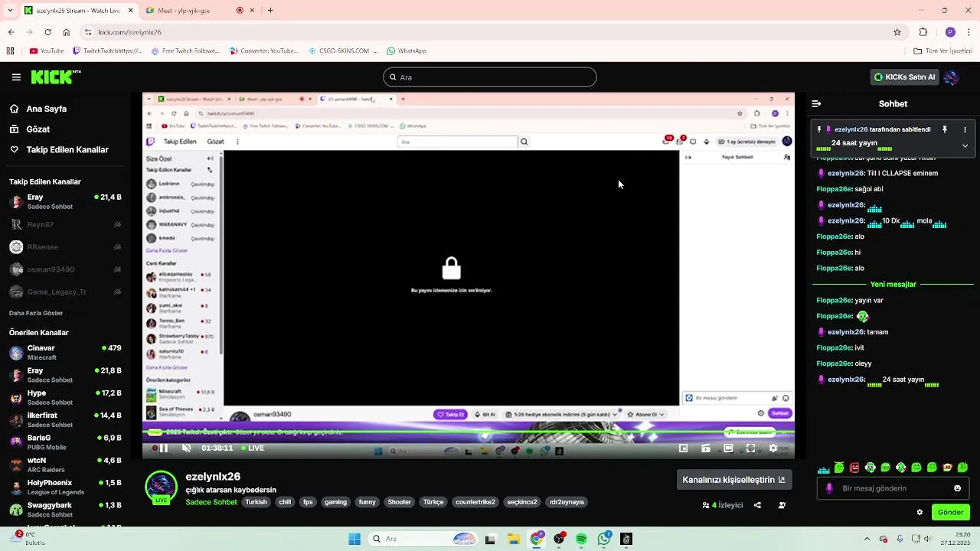The image size is (980, 551).
Task: Click the Gönder send button
Action: point(950,513)
